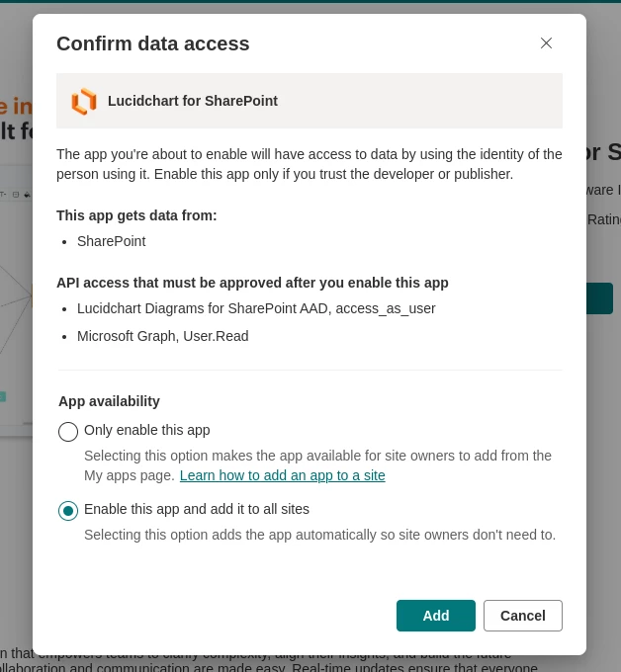Close the Confirm data access dialog
The width and height of the screenshot is (621, 672).
coord(546,42)
